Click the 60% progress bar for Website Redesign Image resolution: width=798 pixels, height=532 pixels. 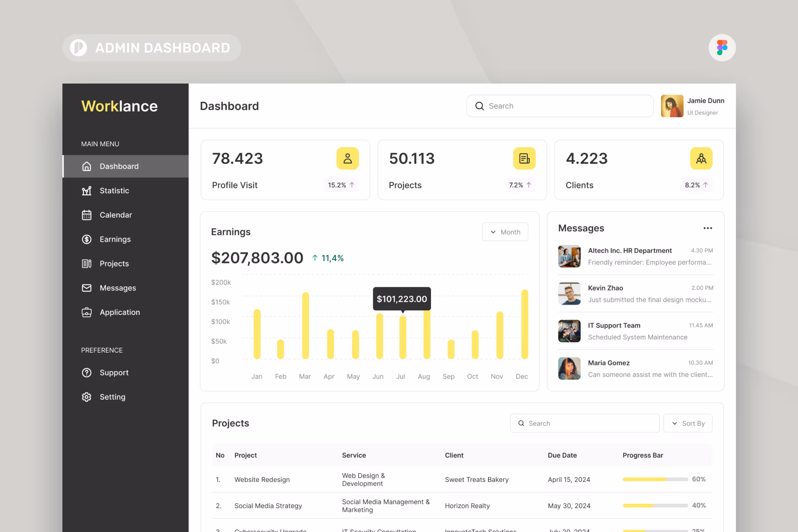point(655,479)
